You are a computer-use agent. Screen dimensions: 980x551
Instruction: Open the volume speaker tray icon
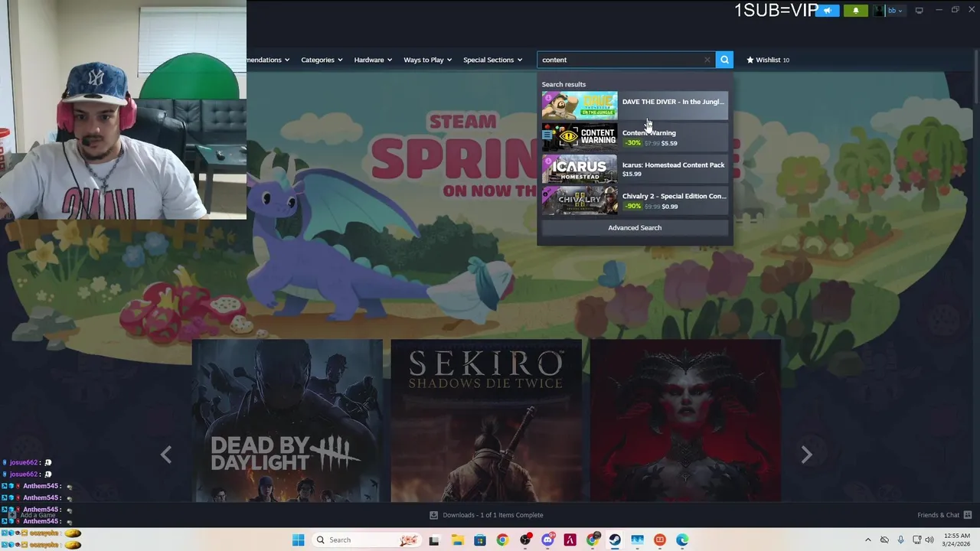tap(929, 540)
